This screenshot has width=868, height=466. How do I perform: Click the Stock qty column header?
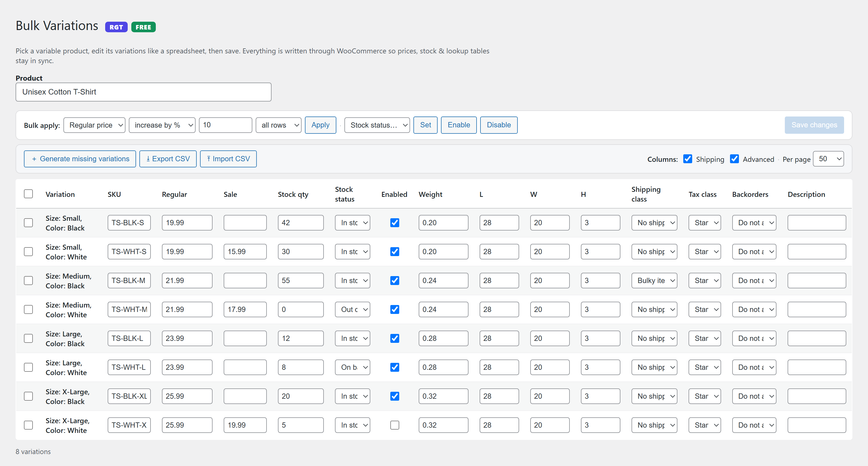(293, 194)
